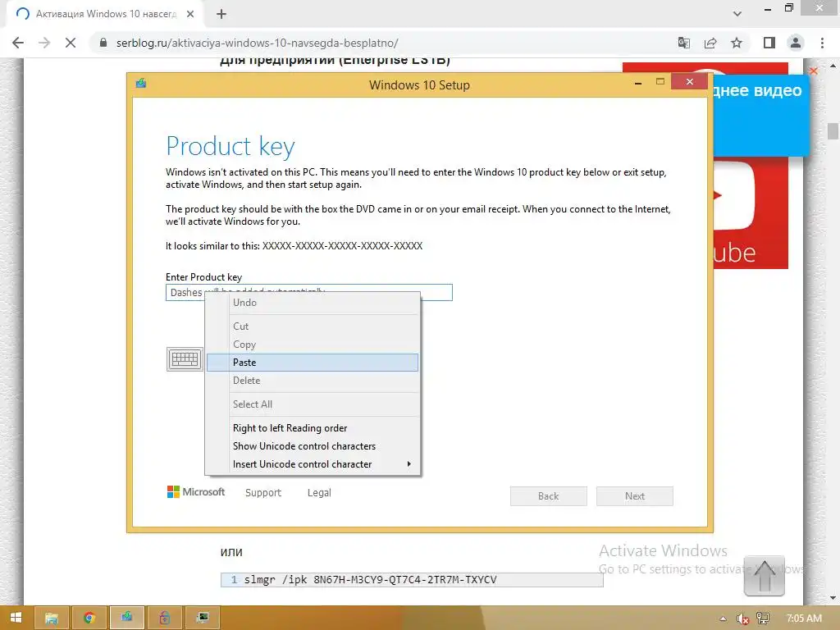The image size is (840, 630).
Task: Select Undo in the context menu
Action: click(x=313, y=303)
